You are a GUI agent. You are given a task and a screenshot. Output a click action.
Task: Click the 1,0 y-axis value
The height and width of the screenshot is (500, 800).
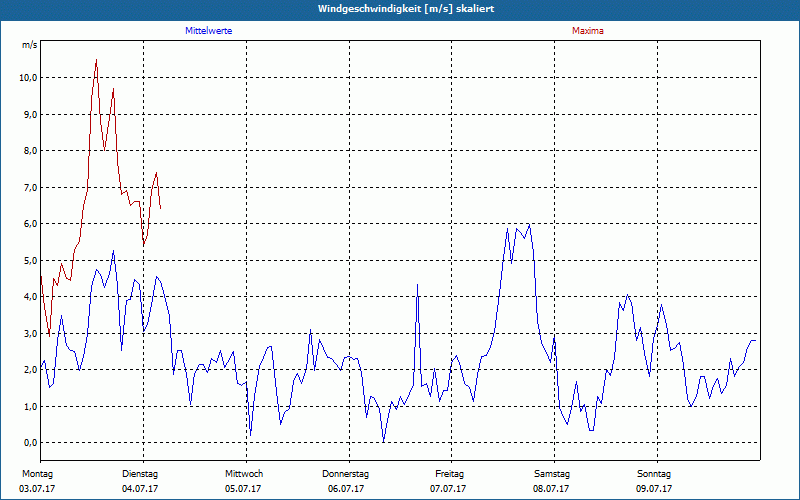click(31, 406)
